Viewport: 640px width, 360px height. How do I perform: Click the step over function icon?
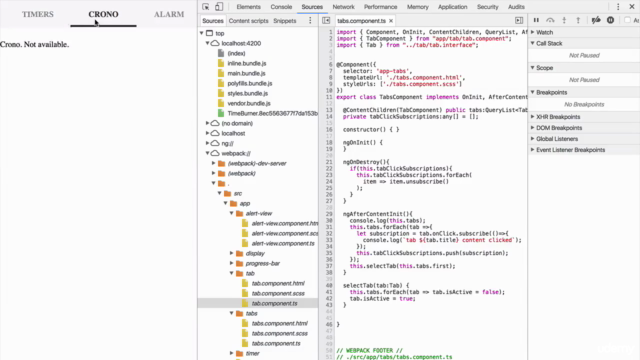550,20
